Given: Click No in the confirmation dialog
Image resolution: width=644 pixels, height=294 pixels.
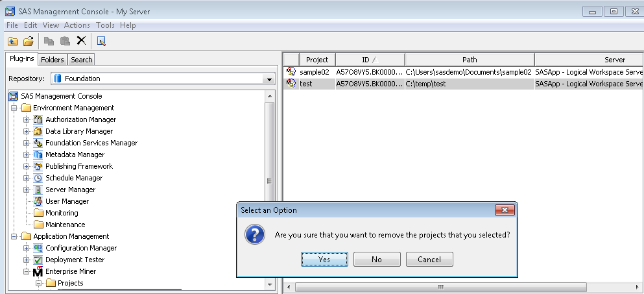Looking at the screenshot, I should pos(377,259).
